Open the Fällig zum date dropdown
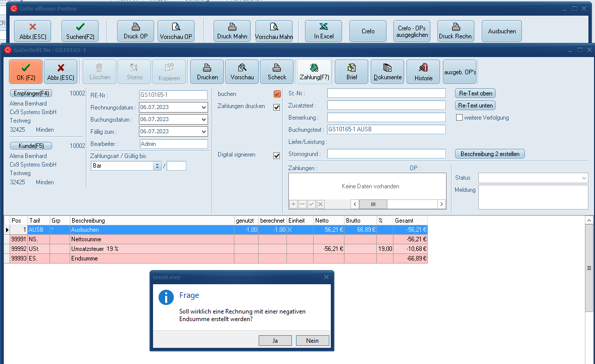 click(x=203, y=132)
